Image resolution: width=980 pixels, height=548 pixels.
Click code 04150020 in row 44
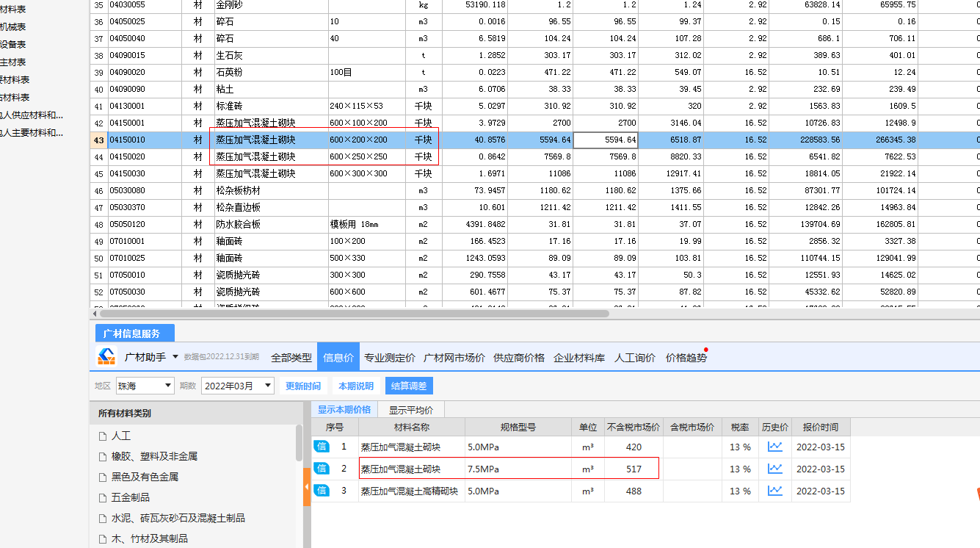pyautogui.click(x=127, y=156)
